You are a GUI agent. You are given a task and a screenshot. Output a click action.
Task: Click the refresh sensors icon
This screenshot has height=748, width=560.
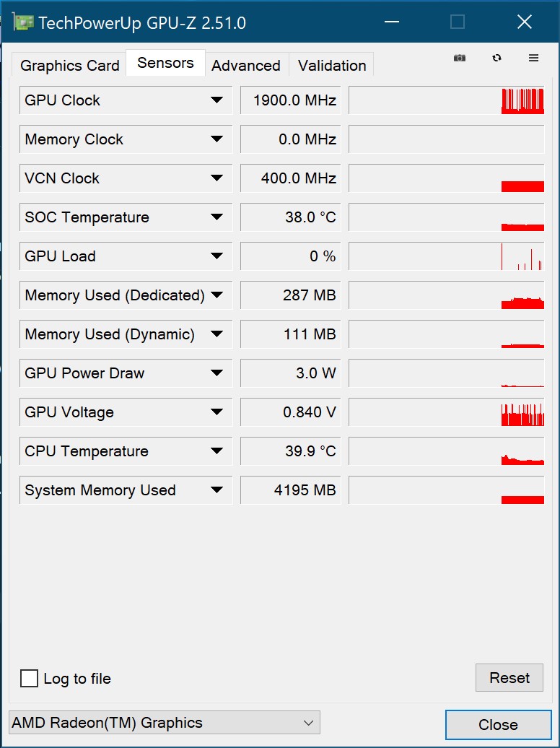click(x=496, y=58)
